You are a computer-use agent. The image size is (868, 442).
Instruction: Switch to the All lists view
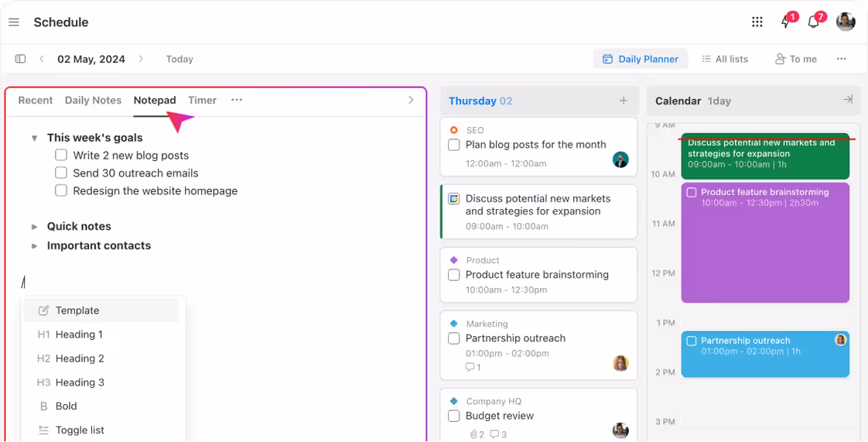point(725,59)
